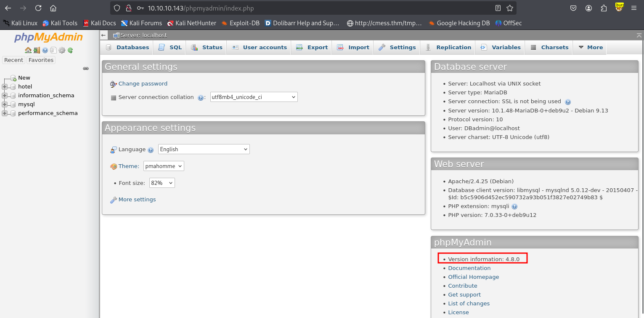Click the Recent button in sidebar
644x318 pixels.
point(13,60)
